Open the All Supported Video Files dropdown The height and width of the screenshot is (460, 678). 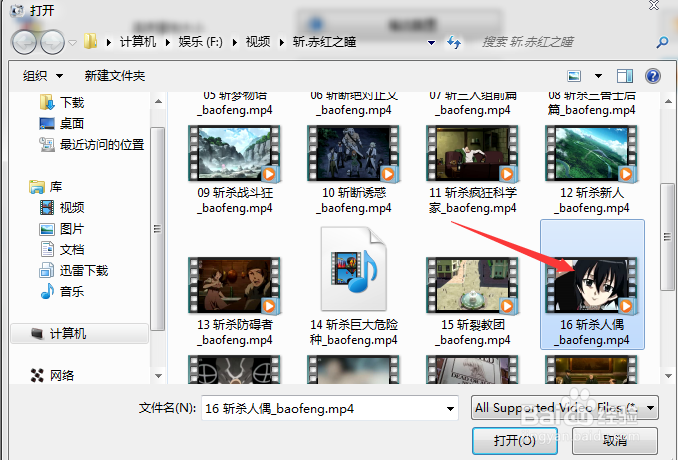coord(565,408)
